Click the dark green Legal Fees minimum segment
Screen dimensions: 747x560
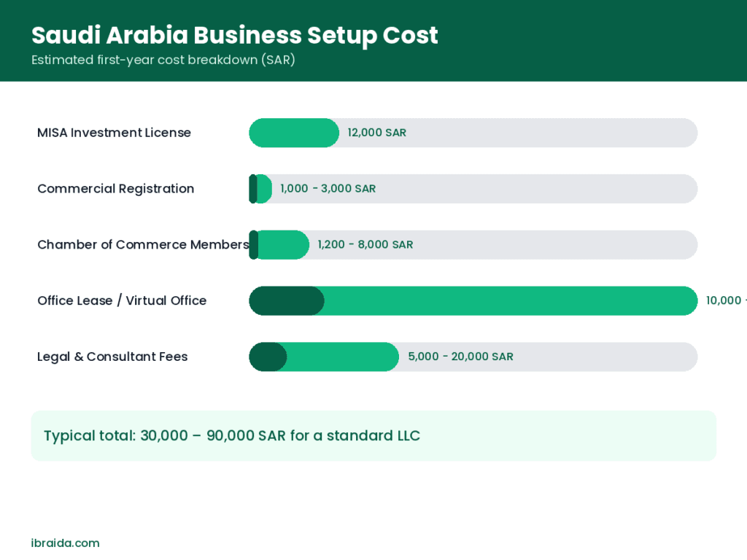click(268, 357)
